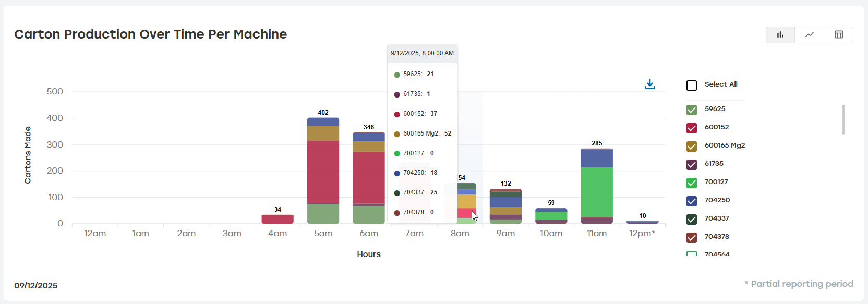Click the legend list scrollbar
This screenshot has height=304, width=868.
coord(843,120)
